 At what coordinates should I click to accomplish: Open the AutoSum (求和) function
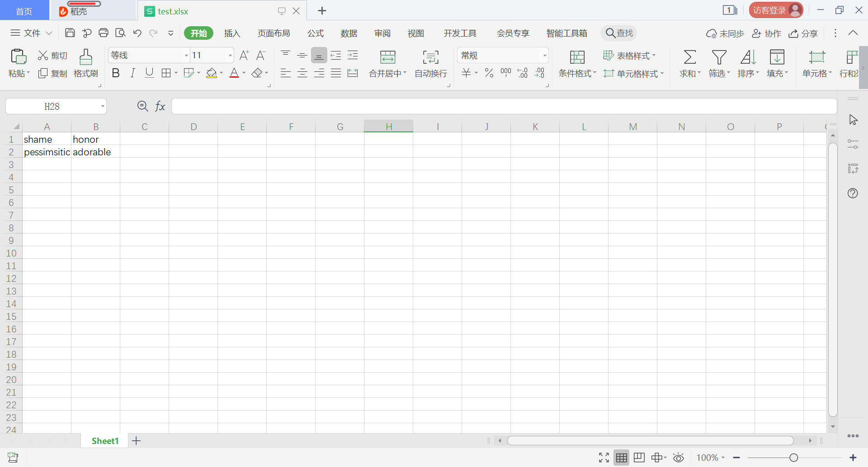pos(689,63)
